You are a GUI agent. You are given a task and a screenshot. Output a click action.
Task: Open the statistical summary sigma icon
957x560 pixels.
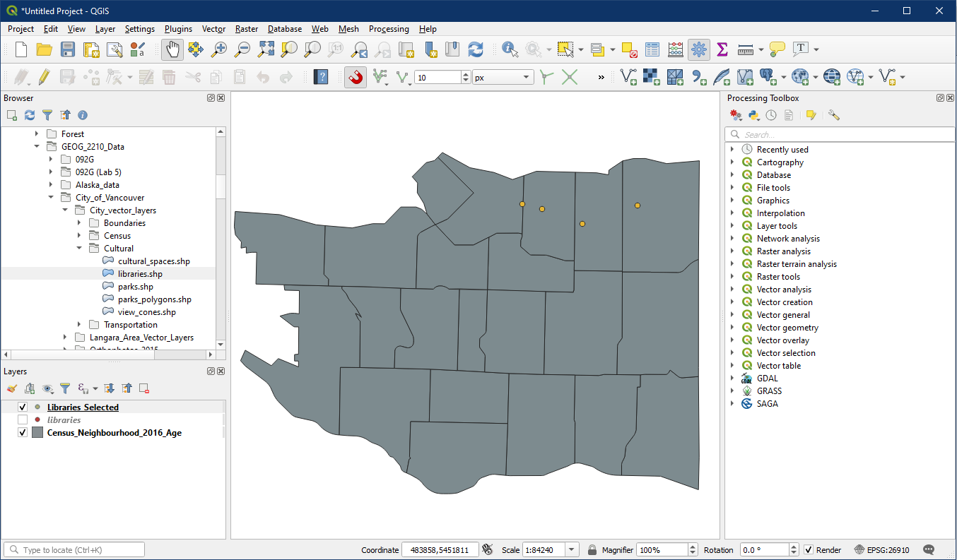click(x=722, y=49)
